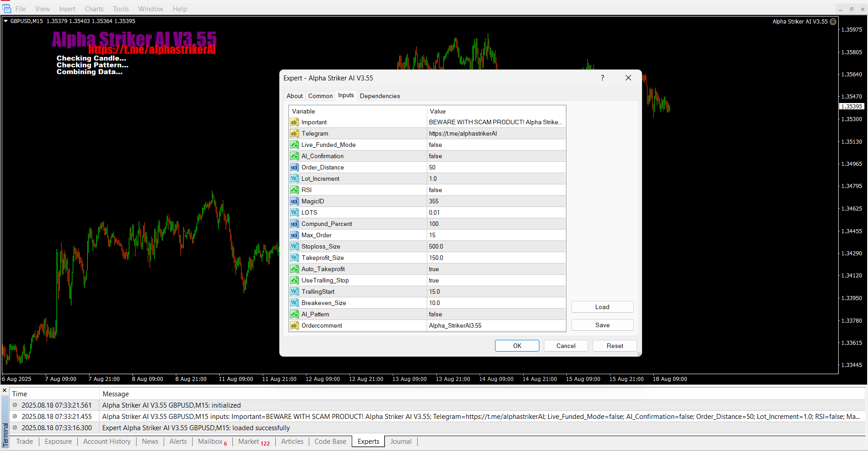The height and width of the screenshot is (451, 868).
Task: Click the UseTralling_Stop boolean icon
Action: [294, 280]
